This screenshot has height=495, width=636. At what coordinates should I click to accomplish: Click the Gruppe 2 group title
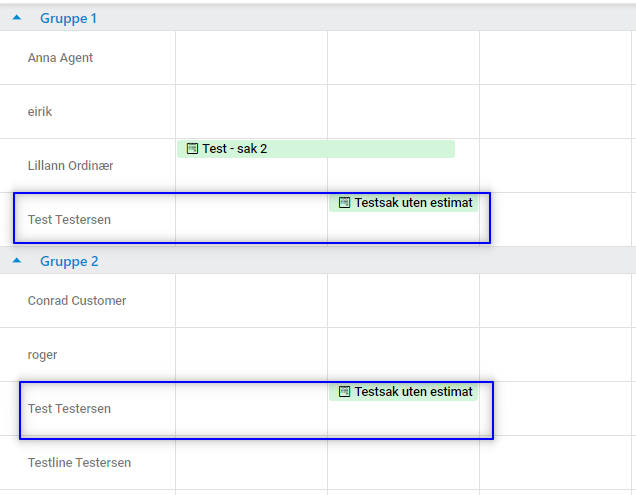68,261
